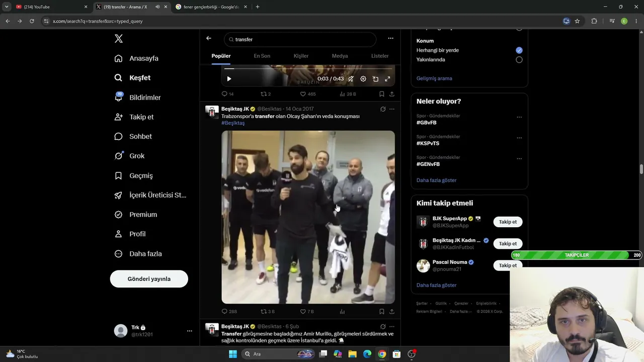Open Anasayfa in the X sidebar
This screenshot has height=362, width=644.
click(136, 58)
